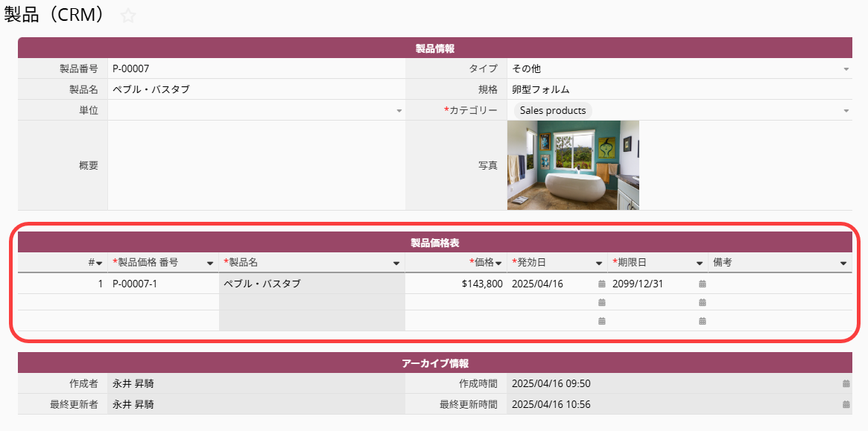Click the Sales products category tag
The height and width of the screenshot is (431, 868).
click(x=553, y=110)
